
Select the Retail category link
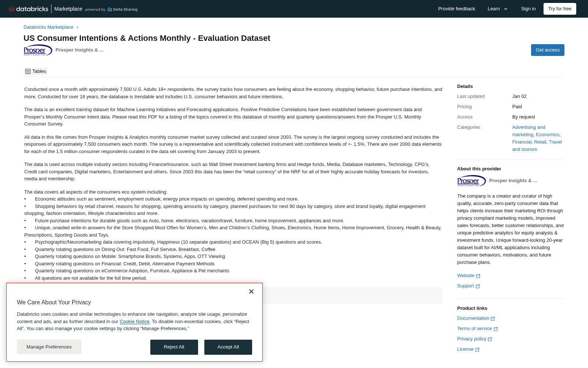[540, 142]
